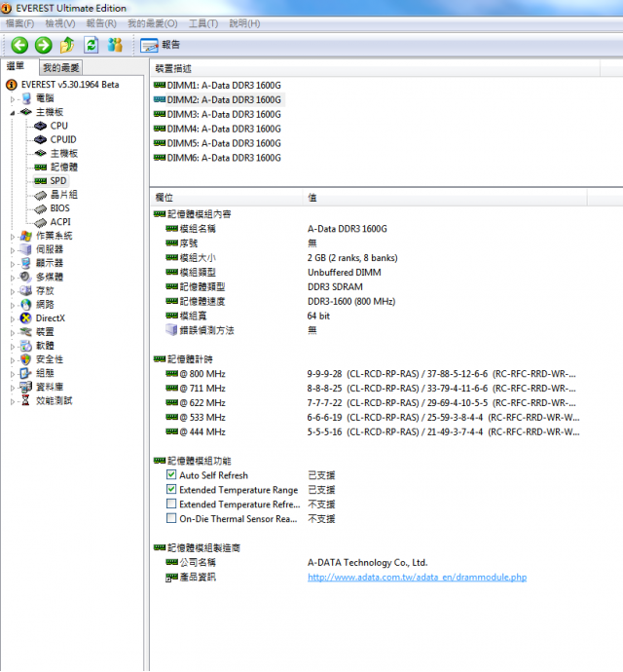Expand the 多媒體 node arrow
Viewport: 623px width, 672px height.
coord(13,278)
